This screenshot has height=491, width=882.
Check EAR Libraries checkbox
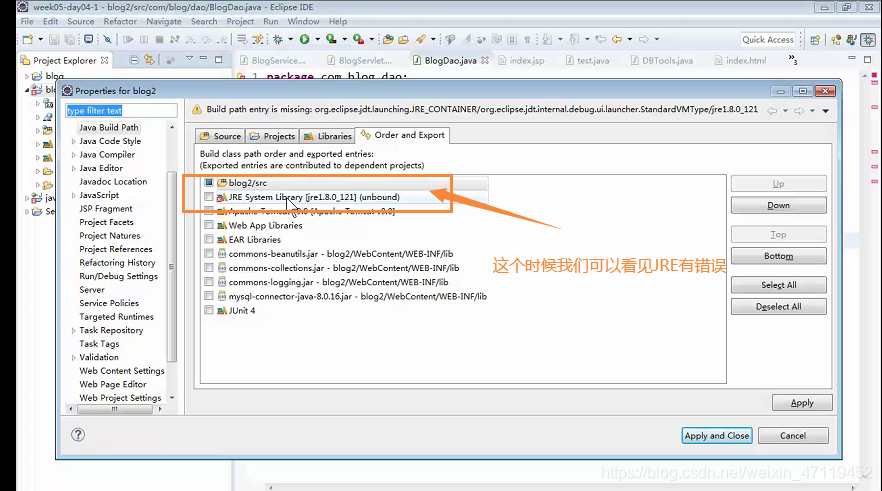click(x=209, y=239)
